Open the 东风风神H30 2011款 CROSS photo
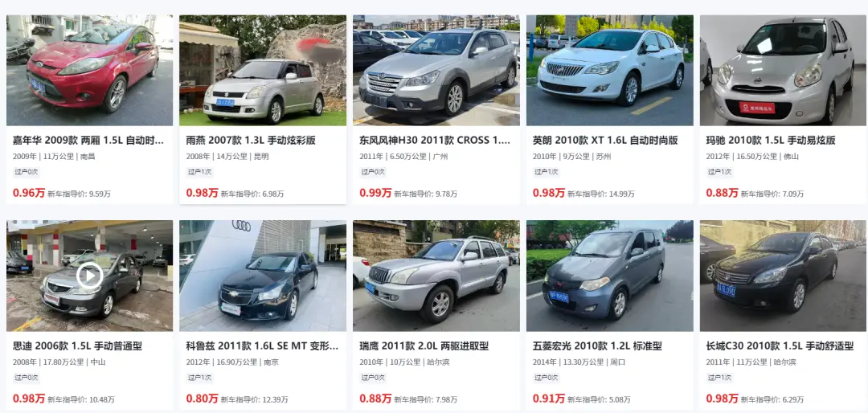The height and width of the screenshot is (413, 868). 436,71
